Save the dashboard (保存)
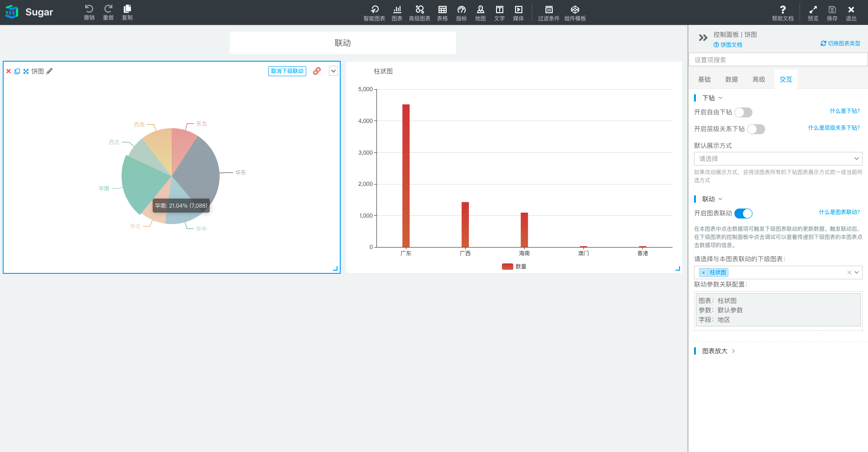The width and height of the screenshot is (868, 452). pos(832,13)
